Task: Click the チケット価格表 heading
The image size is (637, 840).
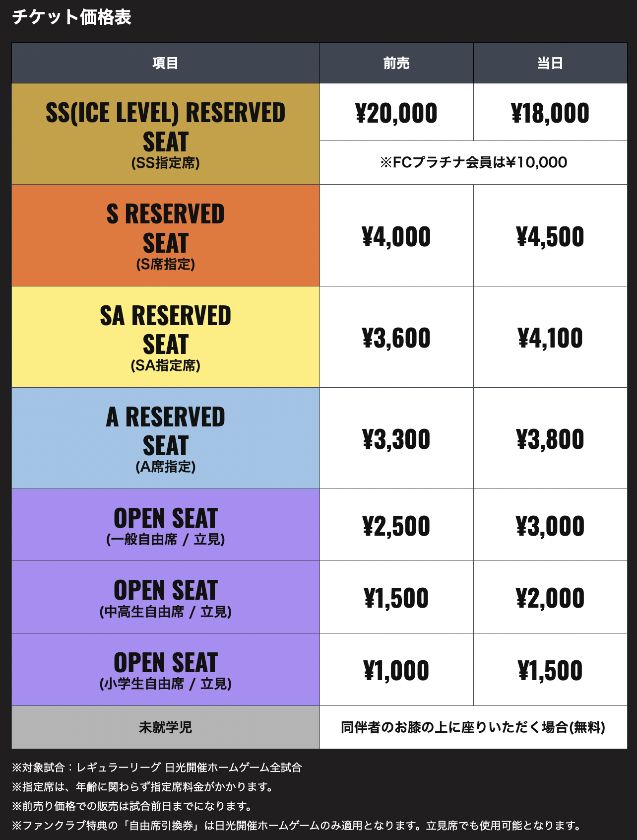Action: click(71, 17)
